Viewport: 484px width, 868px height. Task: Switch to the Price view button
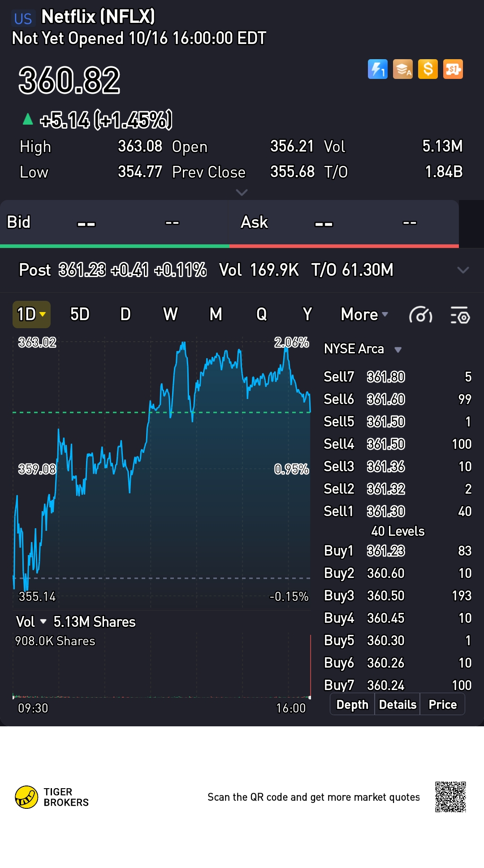(x=442, y=704)
